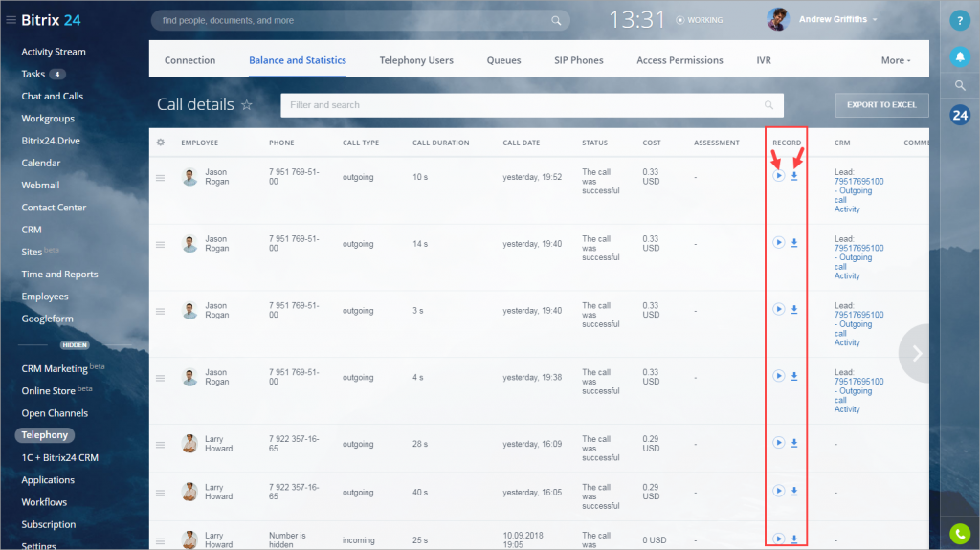980x550 pixels.
Task: Click Export to Excel button
Action: 881,105
